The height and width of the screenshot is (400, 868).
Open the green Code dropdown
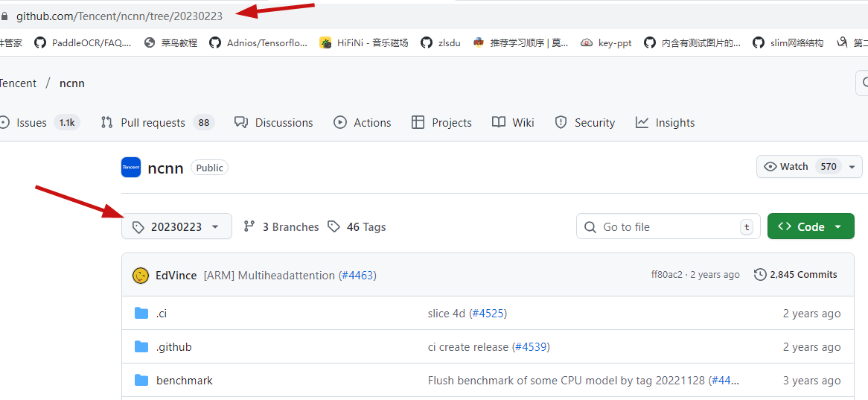(x=811, y=226)
